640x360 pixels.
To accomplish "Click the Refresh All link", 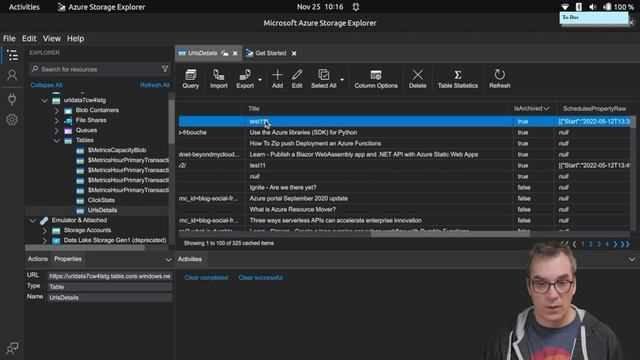I will pyautogui.click(x=154, y=85).
